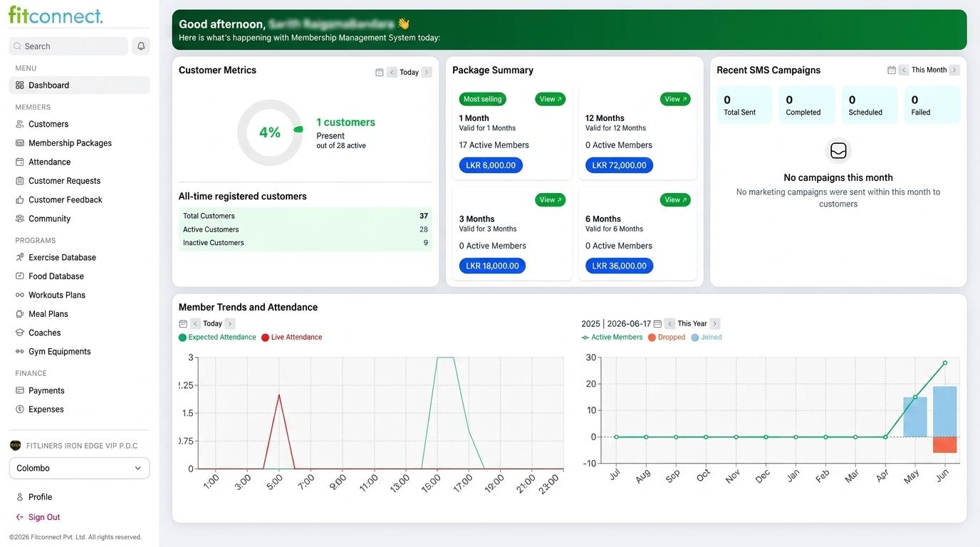Click the Community icon in the sidebar
The height and width of the screenshot is (547, 980).
pos(20,219)
